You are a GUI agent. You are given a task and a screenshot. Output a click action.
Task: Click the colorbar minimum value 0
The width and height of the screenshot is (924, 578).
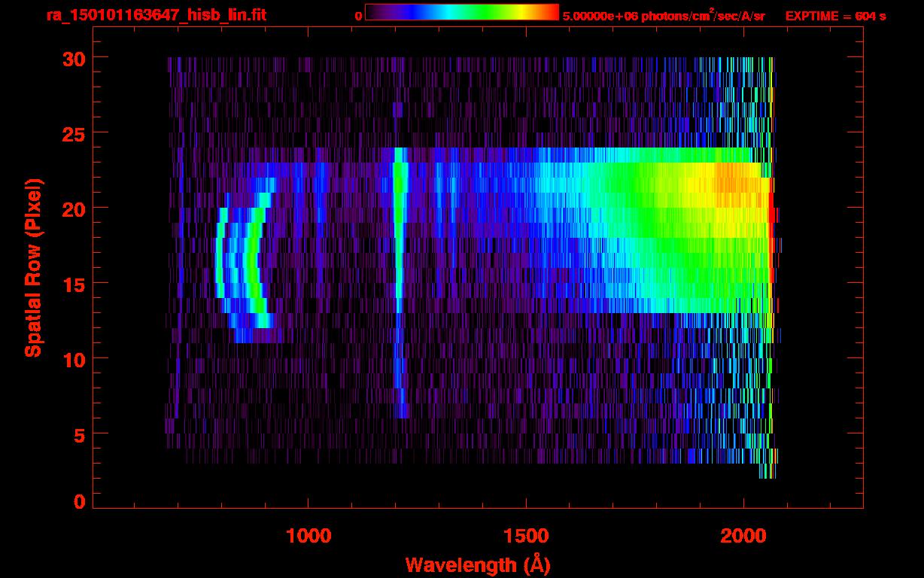coord(358,16)
